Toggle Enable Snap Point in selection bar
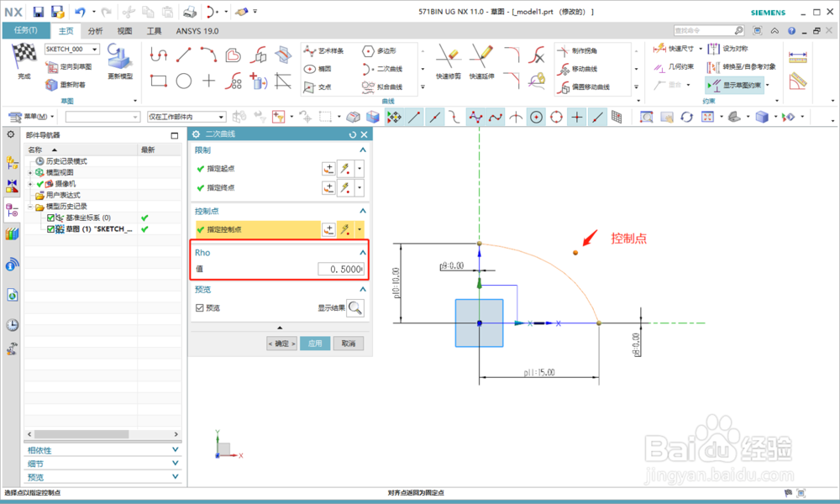This screenshot has width=840, height=504. (x=394, y=117)
